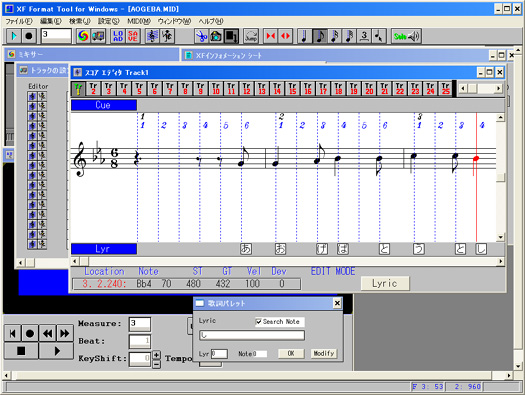
Task: Select the eighth note duration
Action: click(x=320, y=36)
